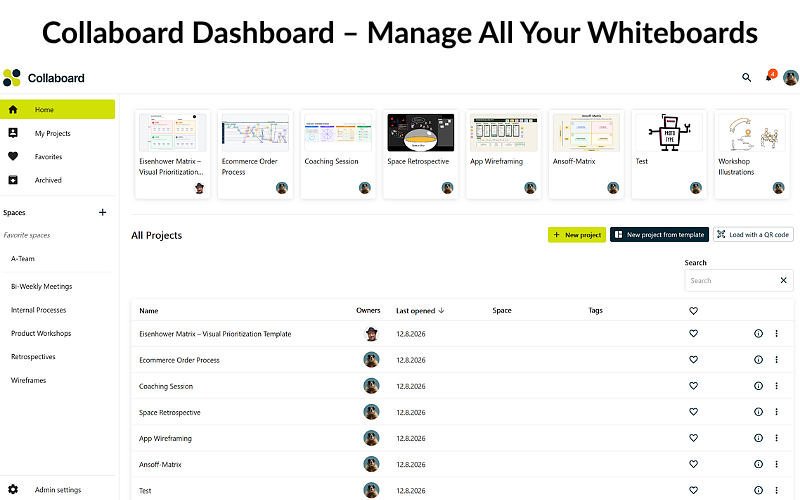Open more options for App Wireframing row
This screenshot has width=800, height=500.
click(x=777, y=438)
